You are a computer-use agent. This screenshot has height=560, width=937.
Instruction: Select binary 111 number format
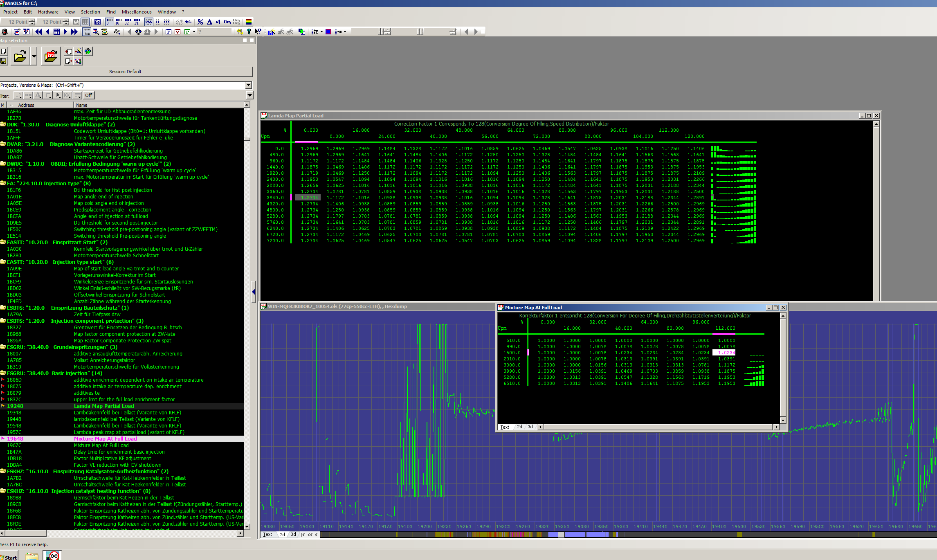(x=167, y=22)
